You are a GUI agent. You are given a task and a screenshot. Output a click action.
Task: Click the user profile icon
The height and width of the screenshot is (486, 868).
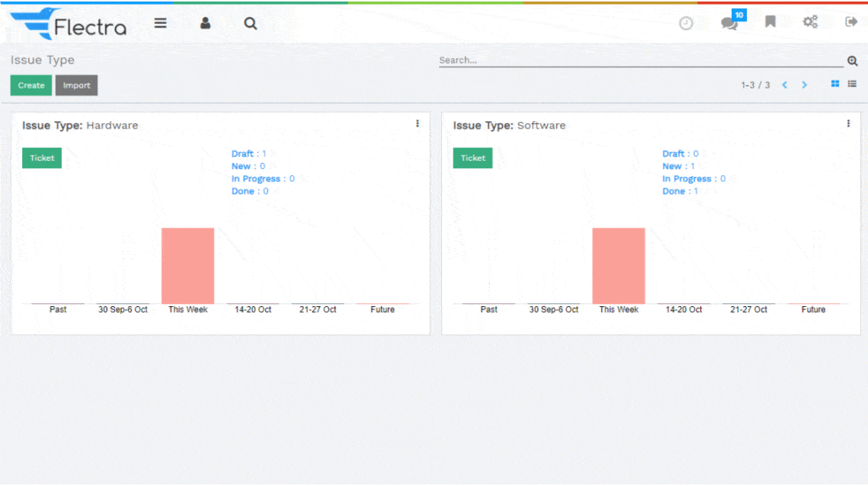pyautogui.click(x=205, y=23)
